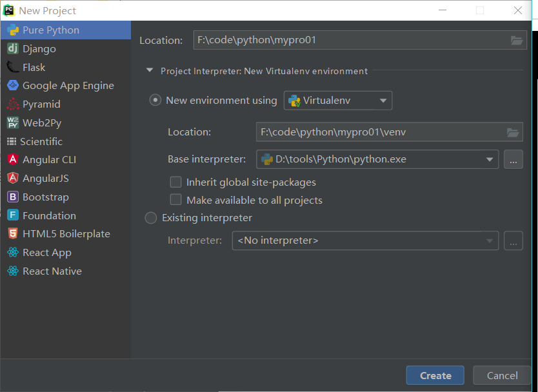Select Django project type
The image size is (538, 392).
66,49
